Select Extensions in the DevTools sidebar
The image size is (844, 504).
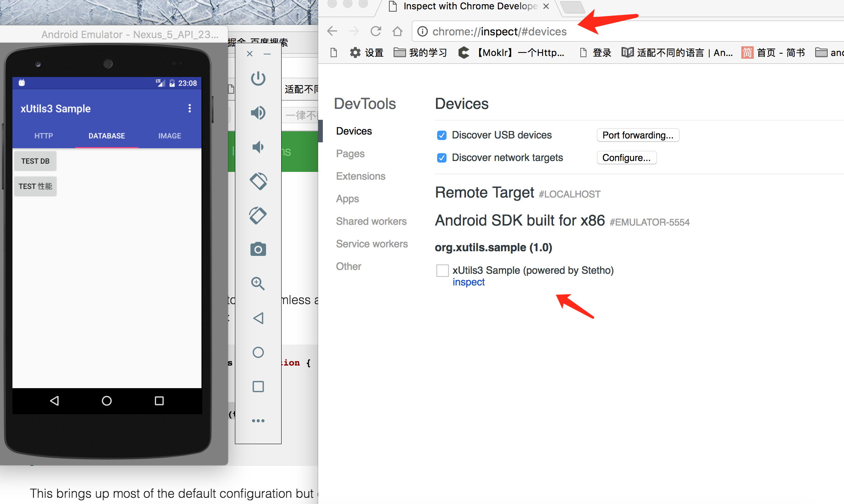(361, 176)
